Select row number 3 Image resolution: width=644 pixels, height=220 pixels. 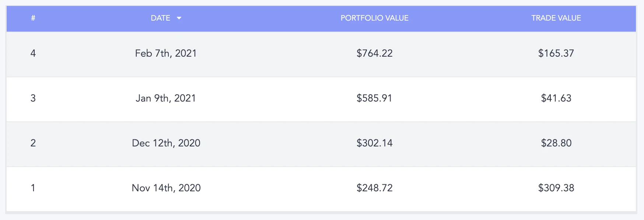pyautogui.click(x=33, y=98)
